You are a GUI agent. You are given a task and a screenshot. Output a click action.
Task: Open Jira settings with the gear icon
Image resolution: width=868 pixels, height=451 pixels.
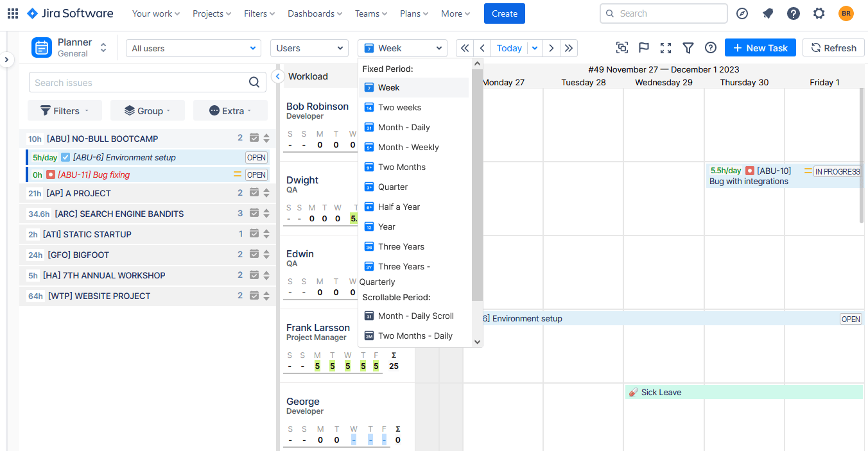(819, 13)
